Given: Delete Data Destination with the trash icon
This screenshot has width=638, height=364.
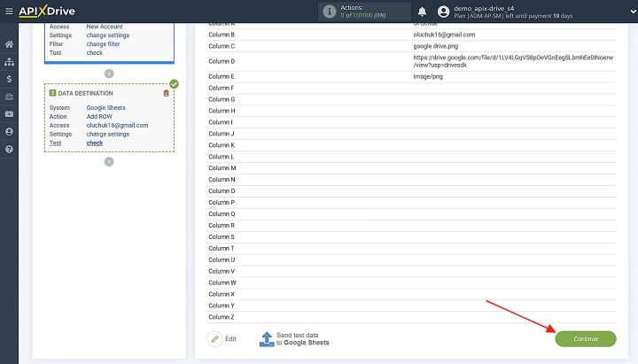Looking at the screenshot, I should [x=166, y=93].
